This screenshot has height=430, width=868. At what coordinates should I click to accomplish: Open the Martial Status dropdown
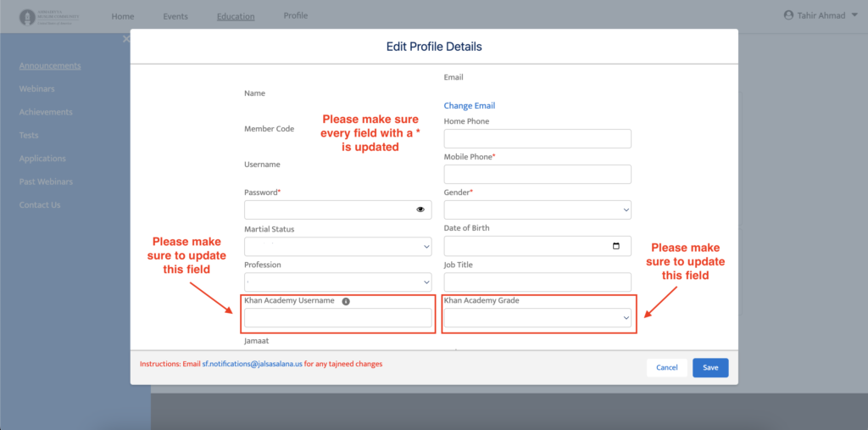coord(337,246)
